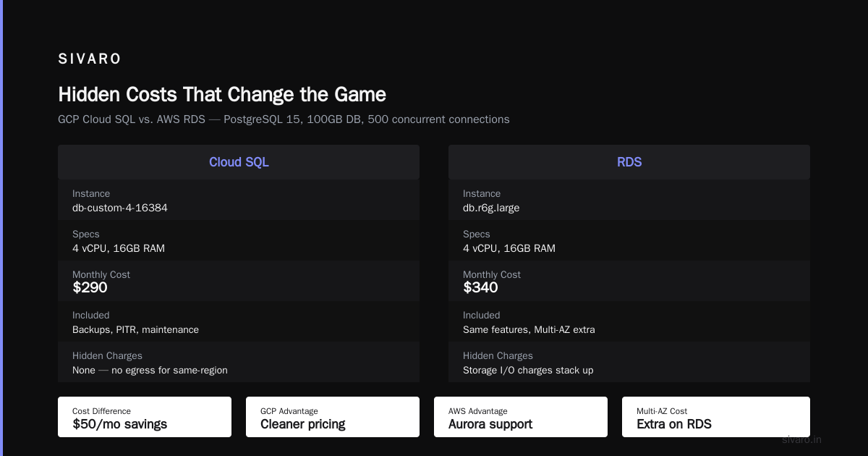Click the SIVARO logo text
Viewport: 868px width, 456px height.
[90, 59]
